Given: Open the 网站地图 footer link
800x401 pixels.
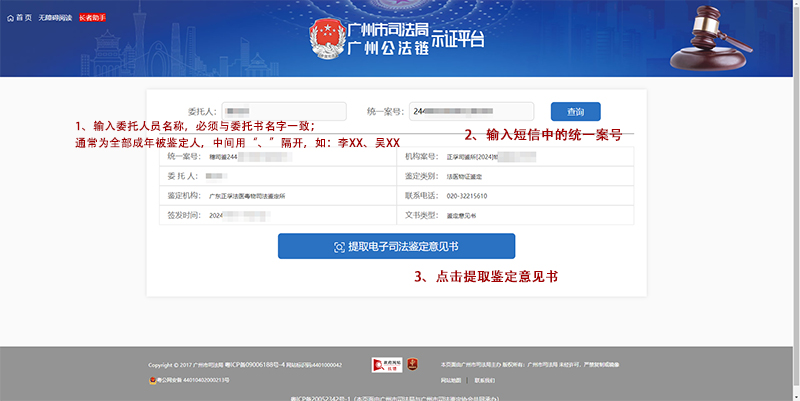Looking at the screenshot, I should coord(451,381).
